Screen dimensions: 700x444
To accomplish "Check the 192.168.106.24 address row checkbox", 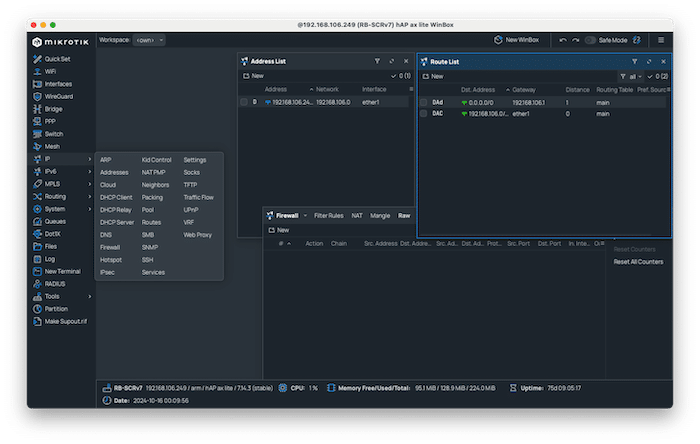I will (x=244, y=102).
